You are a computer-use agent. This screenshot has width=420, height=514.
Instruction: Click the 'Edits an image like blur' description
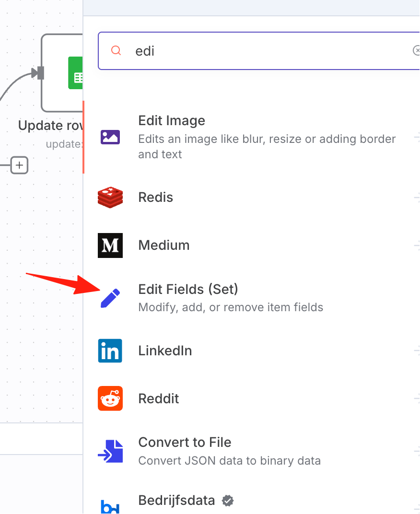click(267, 147)
